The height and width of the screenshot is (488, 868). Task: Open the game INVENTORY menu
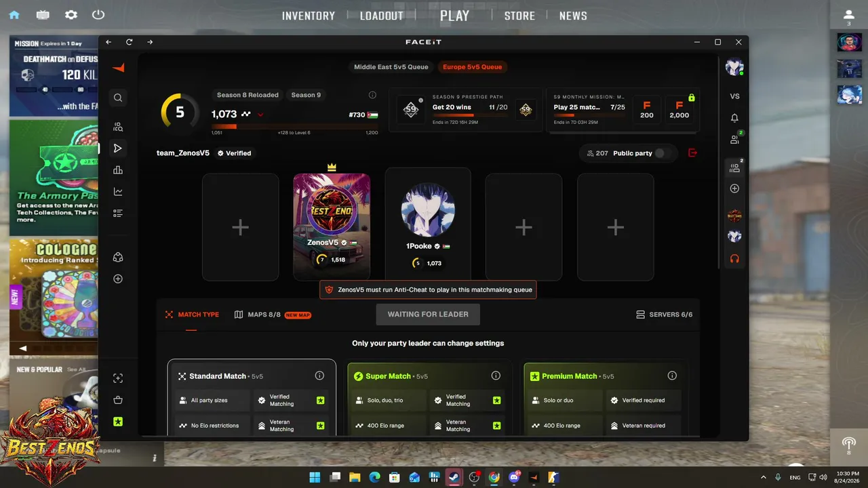(309, 16)
